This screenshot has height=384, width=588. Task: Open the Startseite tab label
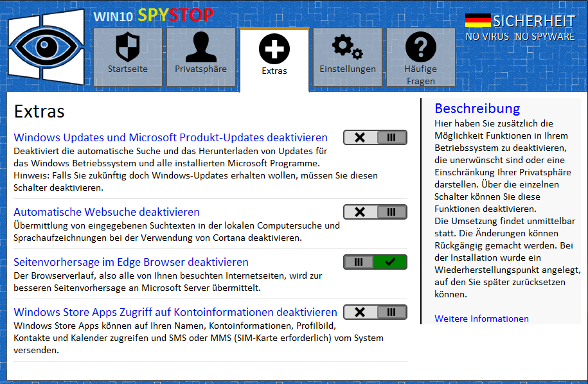127,69
